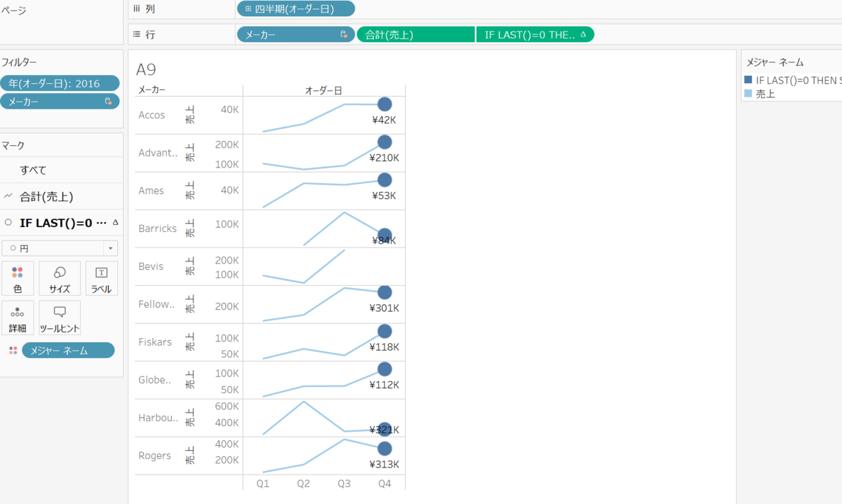Click the 売上 axis title in Bevis row
Screen dimensions: 842x504
point(189,266)
